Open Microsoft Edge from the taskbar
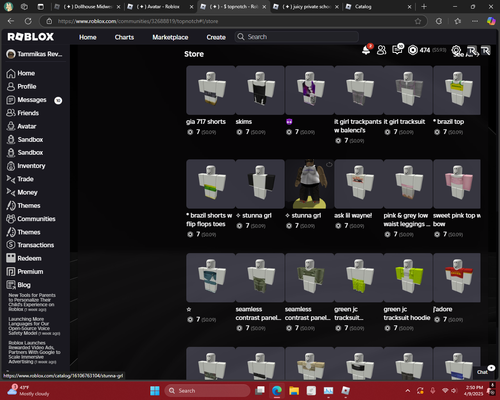The image size is (500, 400). click(277, 391)
